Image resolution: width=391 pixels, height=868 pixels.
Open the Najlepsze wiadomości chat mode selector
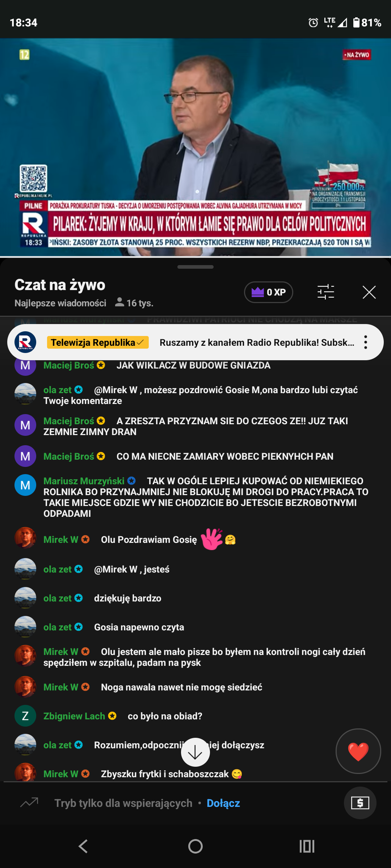[x=60, y=303]
